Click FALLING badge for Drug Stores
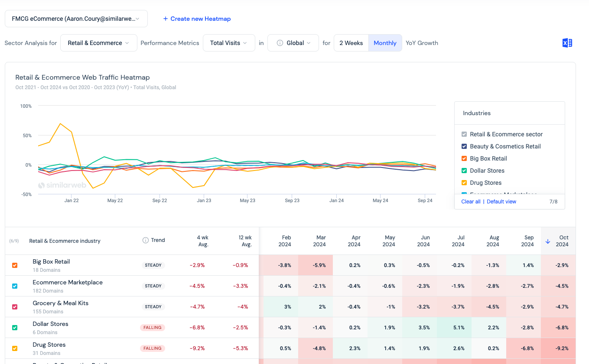Viewport: 589px width, 364px height. 153,348
